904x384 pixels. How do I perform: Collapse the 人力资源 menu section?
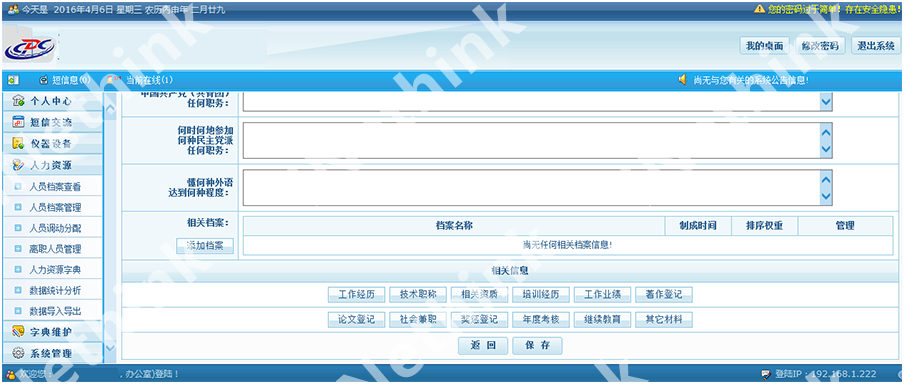(x=52, y=165)
